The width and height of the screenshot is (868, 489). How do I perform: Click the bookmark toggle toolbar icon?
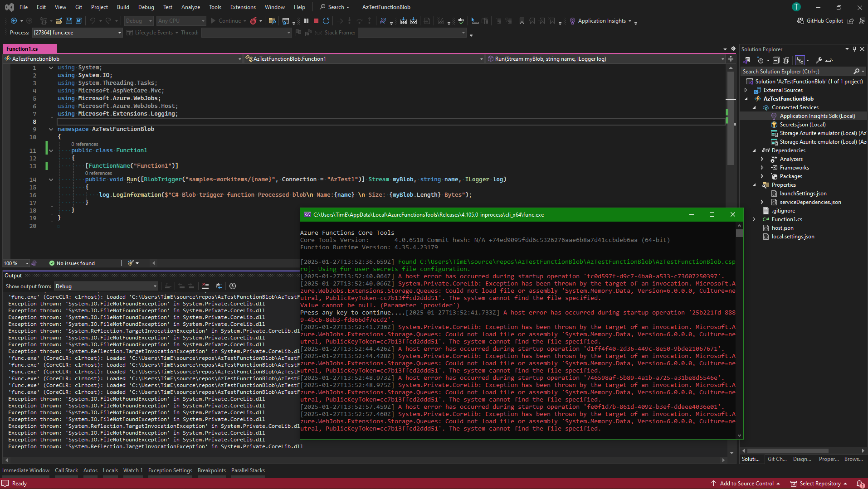click(522, 21)
